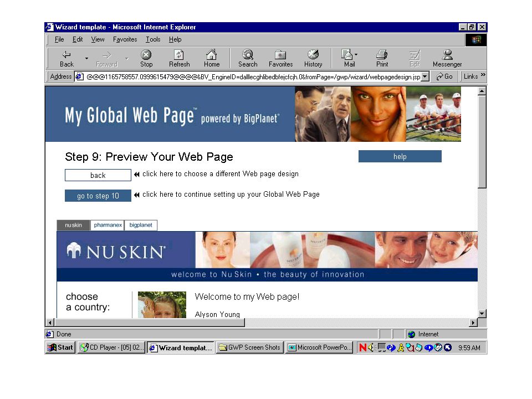Click the horizontal scrollbar right arrow
This screenshot has width=532, height=399.
coord(473,323)
